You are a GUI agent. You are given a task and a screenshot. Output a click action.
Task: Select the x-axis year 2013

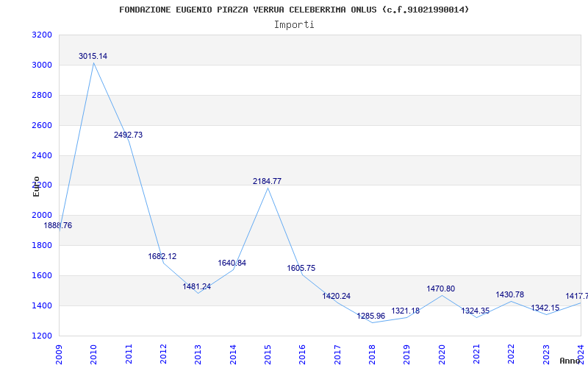click(x=198, y=354)
